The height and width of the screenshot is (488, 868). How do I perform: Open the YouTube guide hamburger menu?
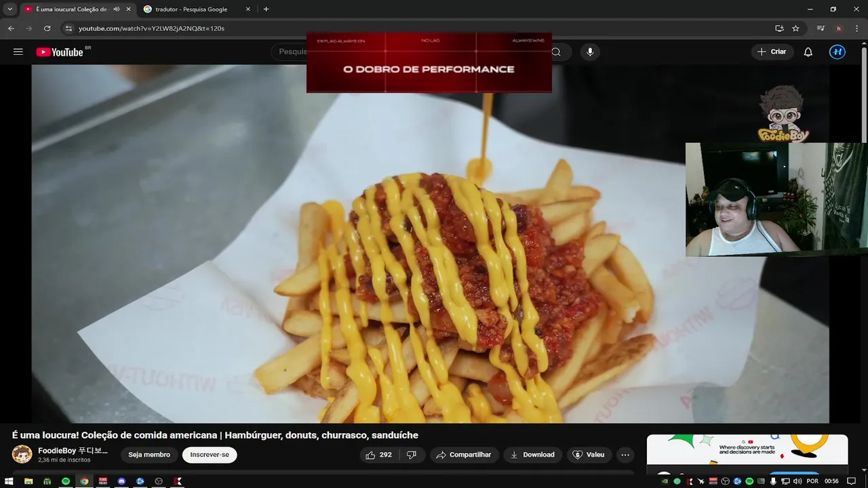tap(18, 52)
